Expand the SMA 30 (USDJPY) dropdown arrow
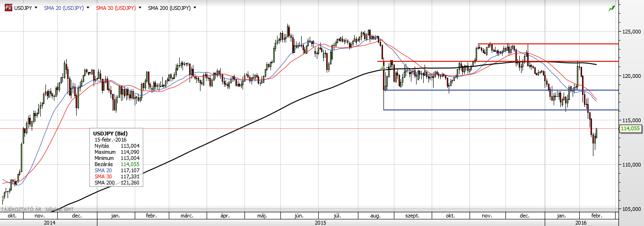This screenshot has width=644, height=226. pos(141,8)
